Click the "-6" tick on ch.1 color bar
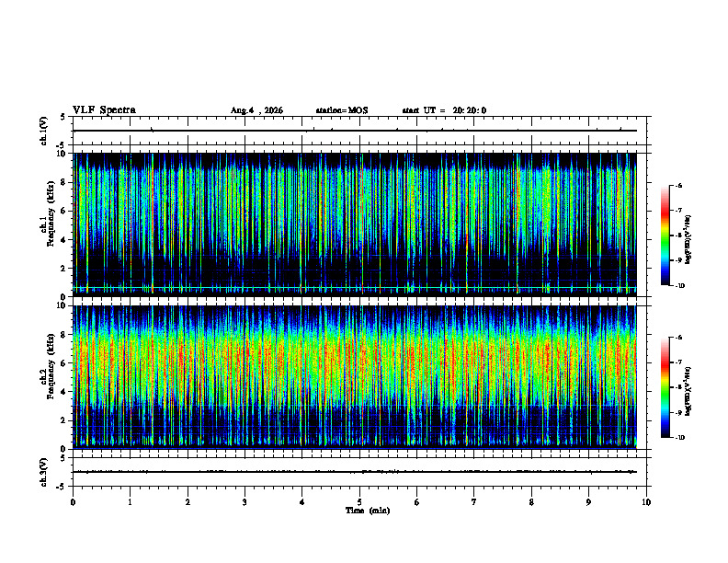 click(x=678, y=185)
